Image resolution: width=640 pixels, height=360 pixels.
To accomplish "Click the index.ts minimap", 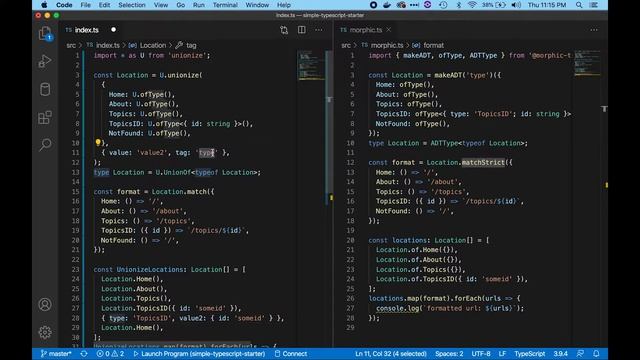I will click(x=311, y=65).
